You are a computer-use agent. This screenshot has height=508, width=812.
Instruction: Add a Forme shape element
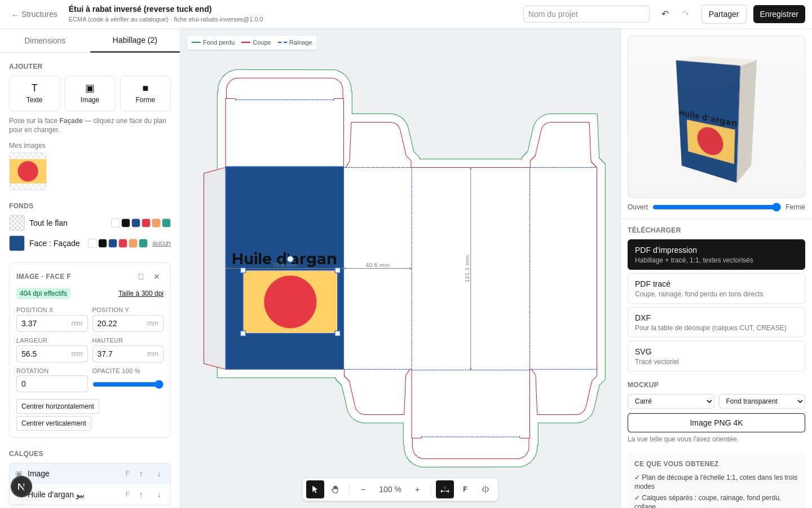click(145, 94)
